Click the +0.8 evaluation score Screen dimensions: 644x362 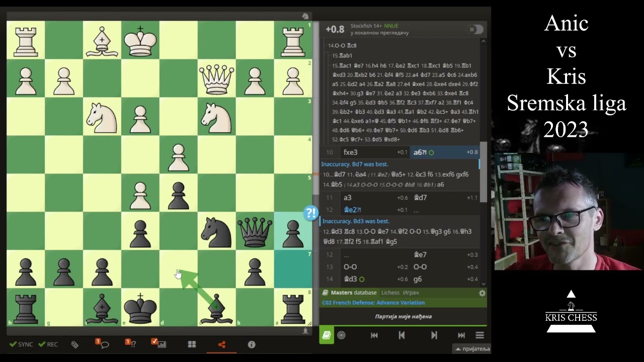point(335,29)
